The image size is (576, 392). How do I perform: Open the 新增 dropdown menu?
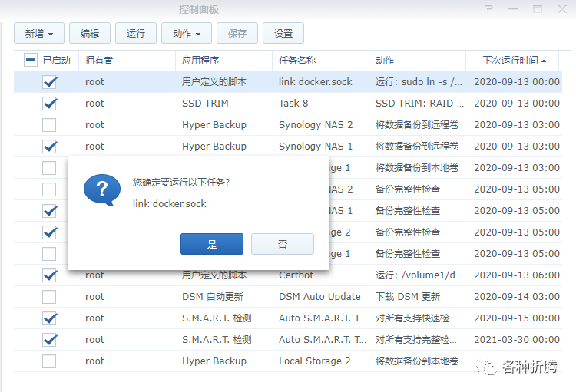tap(38, 34)
